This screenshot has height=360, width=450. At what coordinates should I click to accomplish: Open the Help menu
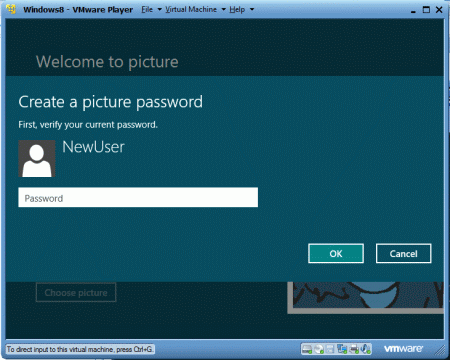241,9
